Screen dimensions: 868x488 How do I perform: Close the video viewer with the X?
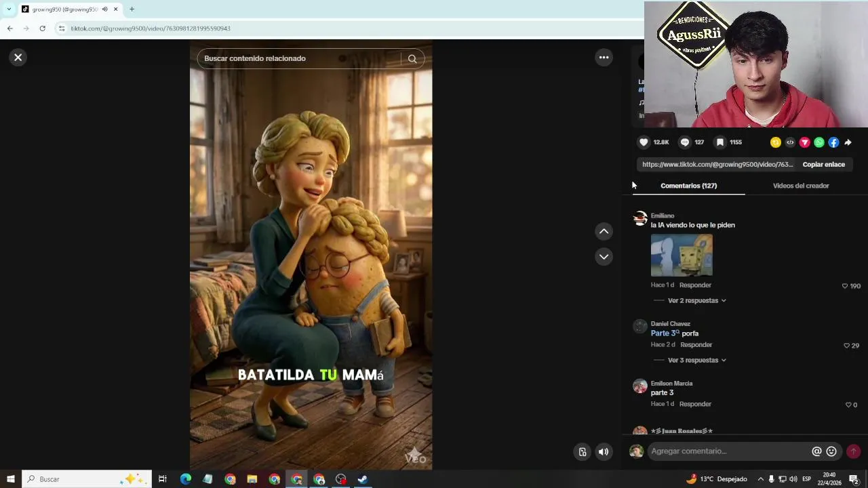18,58
